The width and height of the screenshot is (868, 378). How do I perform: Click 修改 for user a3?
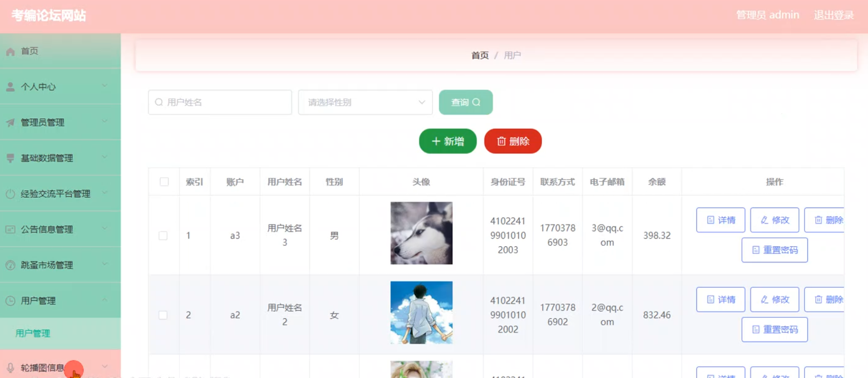pos(775,220)
